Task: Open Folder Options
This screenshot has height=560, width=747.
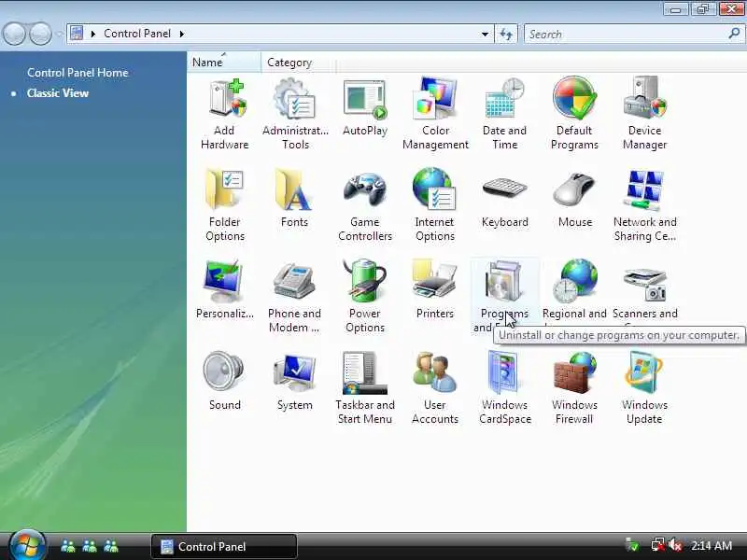Action: coord(225,204)
